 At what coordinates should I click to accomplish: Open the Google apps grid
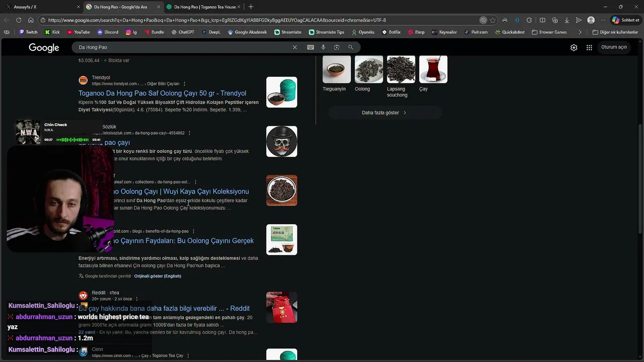click(589, 47)
